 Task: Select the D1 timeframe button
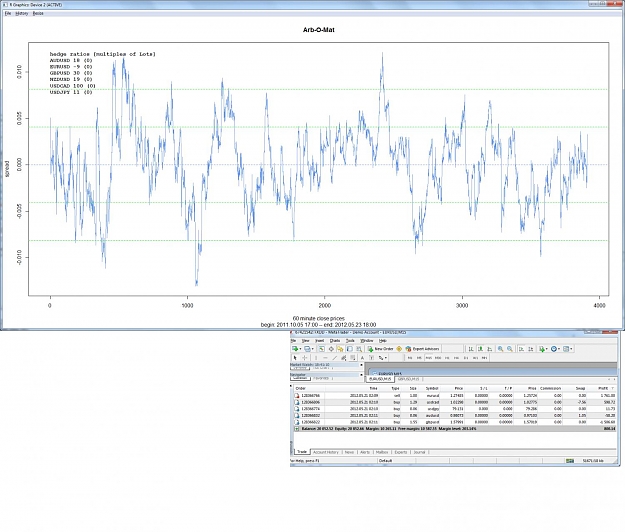466,358
